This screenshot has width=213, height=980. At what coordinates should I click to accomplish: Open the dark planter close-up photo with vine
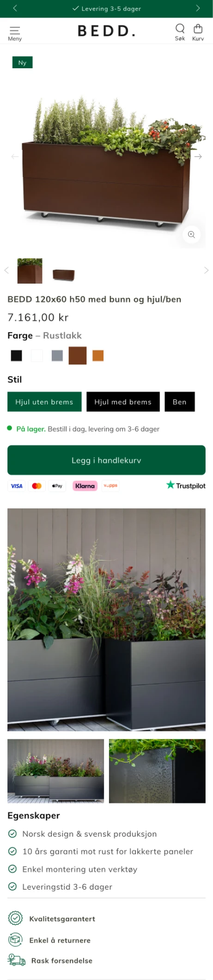pos(157,771)
